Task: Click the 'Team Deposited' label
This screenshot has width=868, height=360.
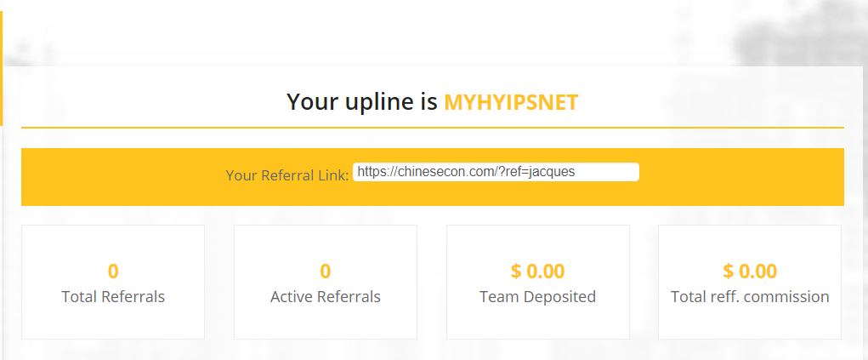Action: [x=537, y=297]
